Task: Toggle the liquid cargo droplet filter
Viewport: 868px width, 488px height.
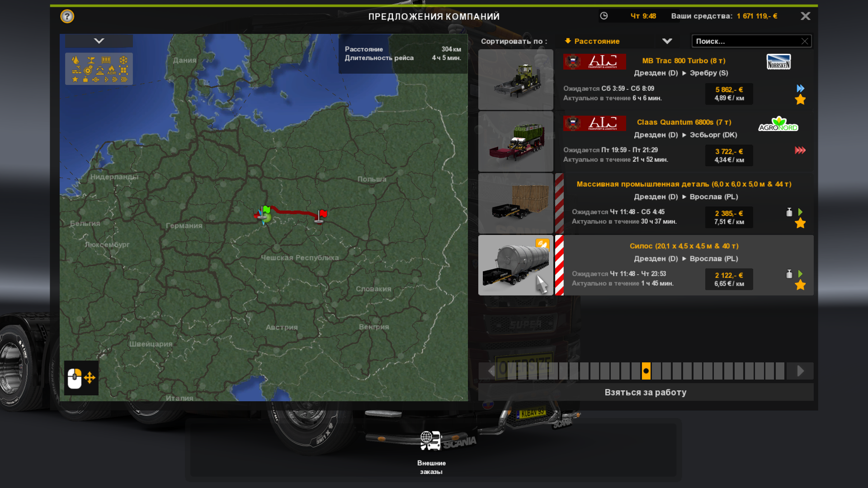Action: tap(75, 60)
